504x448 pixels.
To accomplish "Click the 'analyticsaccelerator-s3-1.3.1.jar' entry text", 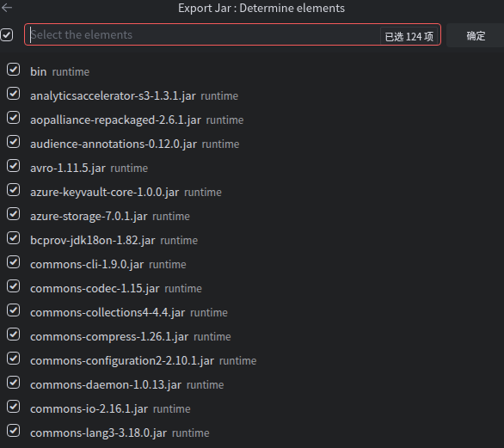I will coord(113,95).
